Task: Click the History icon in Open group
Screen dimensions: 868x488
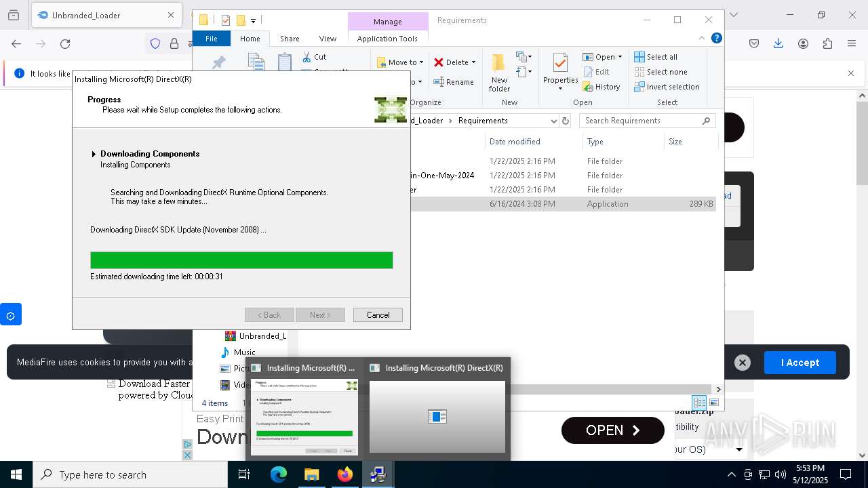Action: point(587,87)
